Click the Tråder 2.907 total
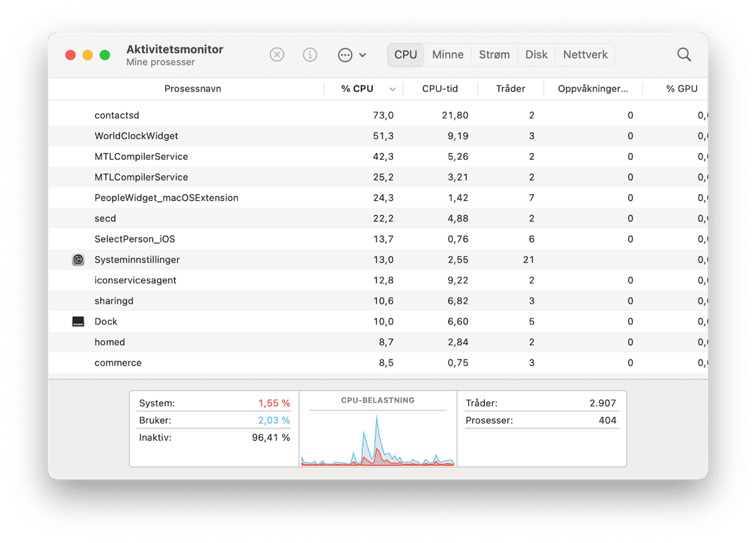This screenshot has width=756, height=543. pyautogui.click(x=542, y=404)
